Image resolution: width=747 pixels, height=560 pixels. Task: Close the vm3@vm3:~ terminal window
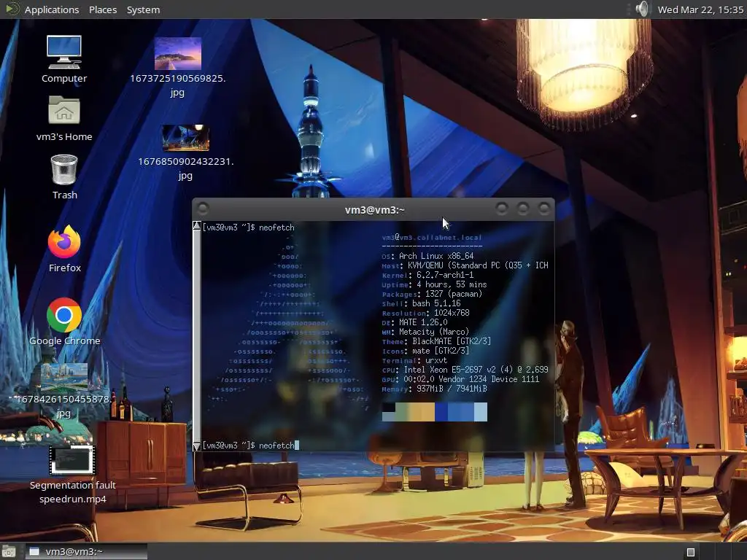(x=544, y=209)
